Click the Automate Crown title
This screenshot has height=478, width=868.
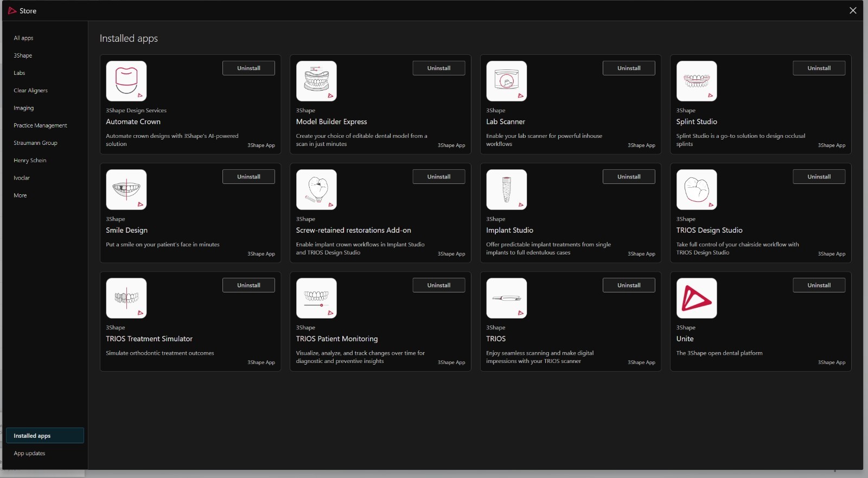pyautogui.click(x=133, y=122)
